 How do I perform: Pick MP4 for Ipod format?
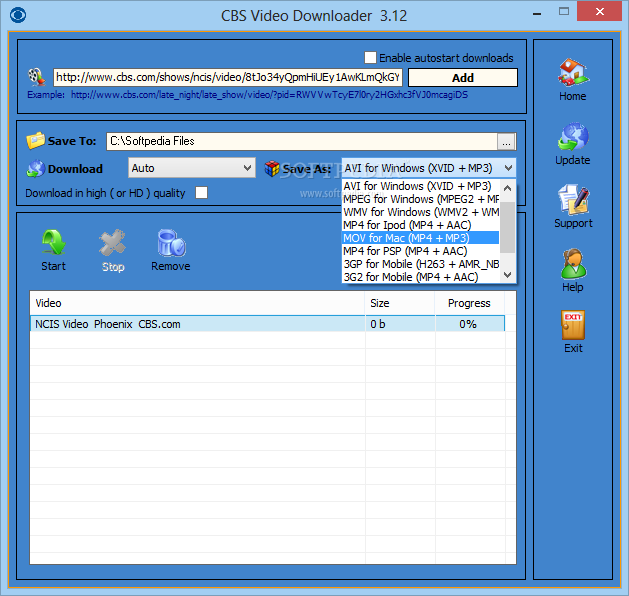pos(420,225)
